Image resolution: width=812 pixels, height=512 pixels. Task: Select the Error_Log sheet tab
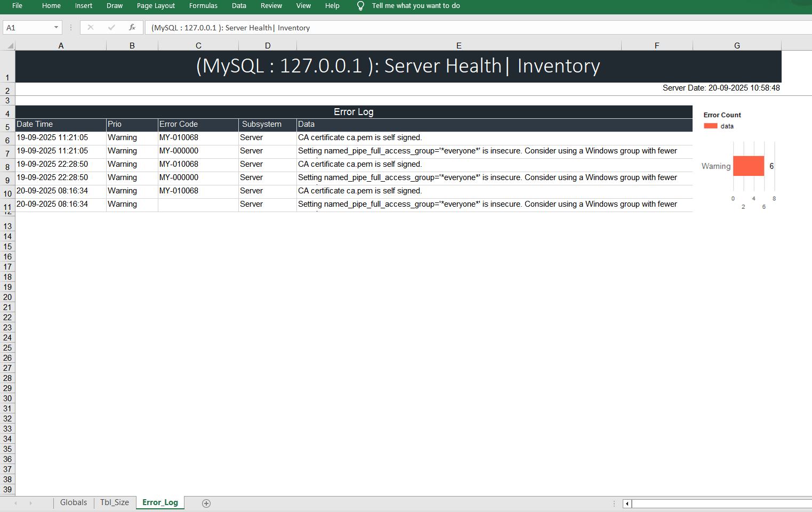(x=160, y=502)
